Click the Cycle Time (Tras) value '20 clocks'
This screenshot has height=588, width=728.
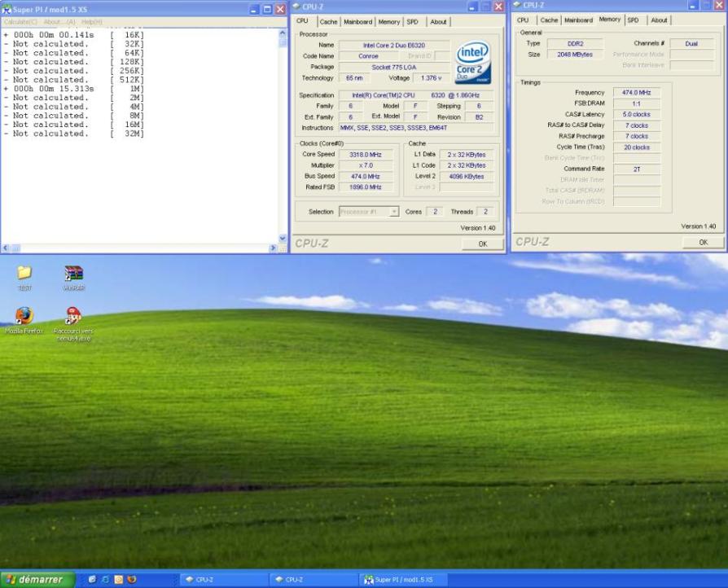[x=637, y=147]
